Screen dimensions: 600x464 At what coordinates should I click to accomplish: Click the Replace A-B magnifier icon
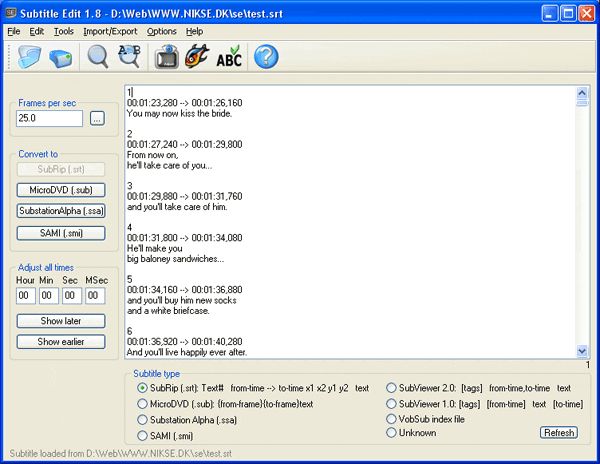click(x=129, y=57)
